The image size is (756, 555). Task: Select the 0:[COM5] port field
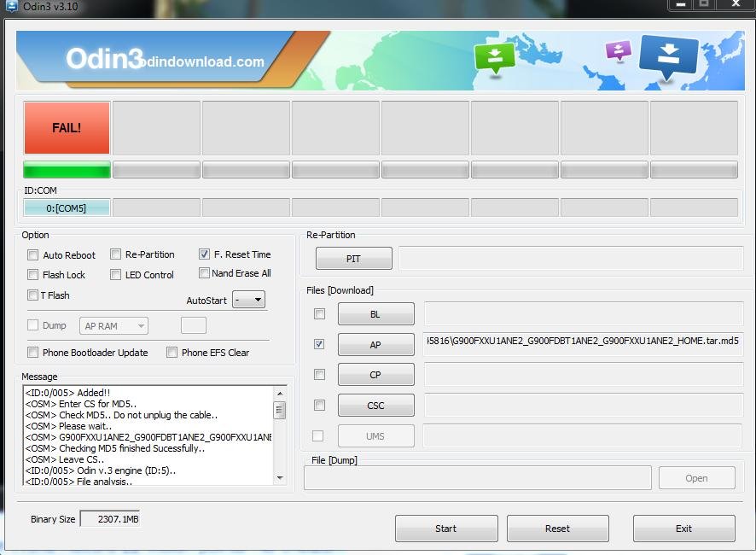[67, 208]
